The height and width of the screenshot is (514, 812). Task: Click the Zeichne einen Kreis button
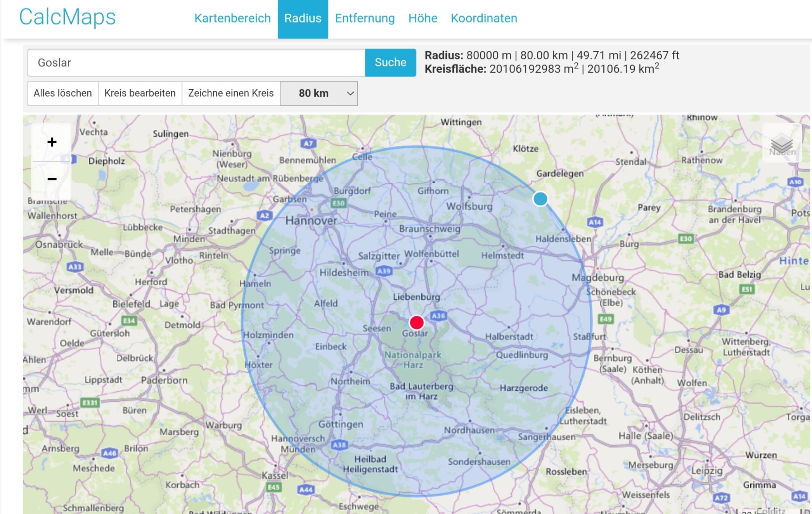[231, 93]
